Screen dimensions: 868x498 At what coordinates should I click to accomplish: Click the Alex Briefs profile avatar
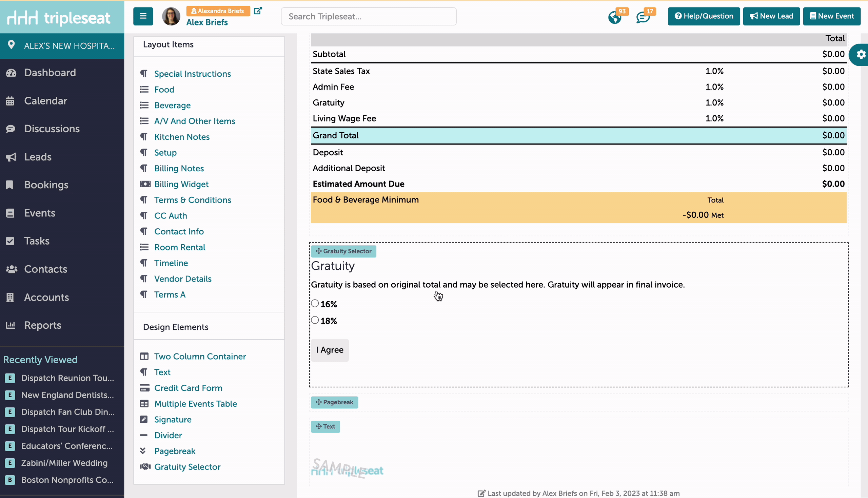171,16
